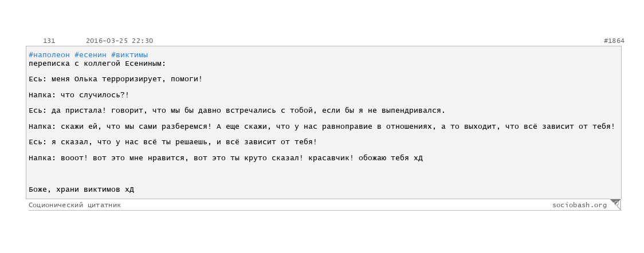
Task: Click the corner emblem icon beside sociobash.org
Action: pyautogui.click(x=615, y=204)
